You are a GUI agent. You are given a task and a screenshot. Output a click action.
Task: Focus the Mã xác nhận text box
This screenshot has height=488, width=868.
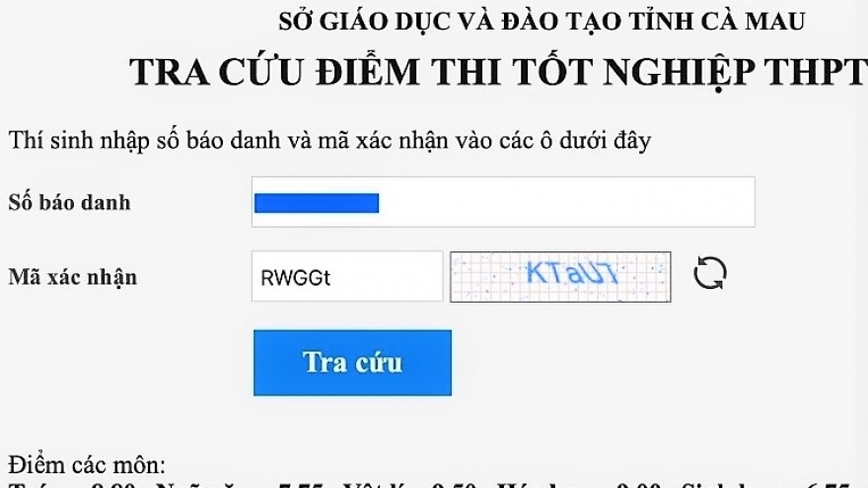pos(347,277)
